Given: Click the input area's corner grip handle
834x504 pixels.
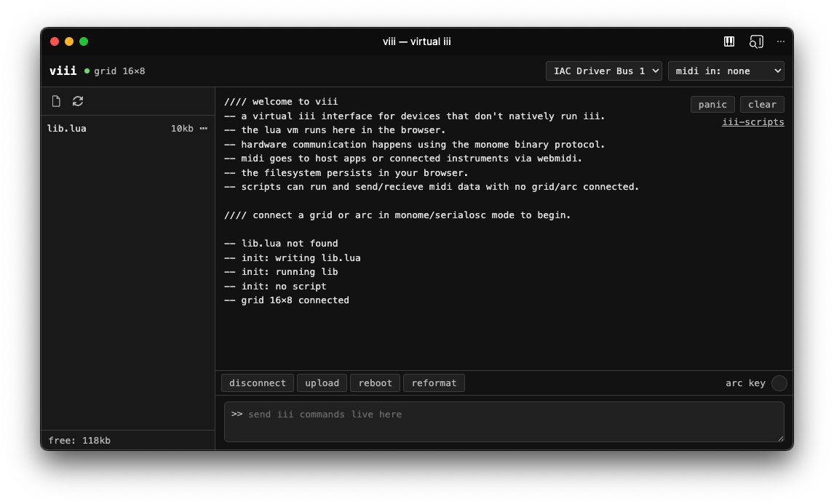Looking at the screenshot, I should 780,438.
